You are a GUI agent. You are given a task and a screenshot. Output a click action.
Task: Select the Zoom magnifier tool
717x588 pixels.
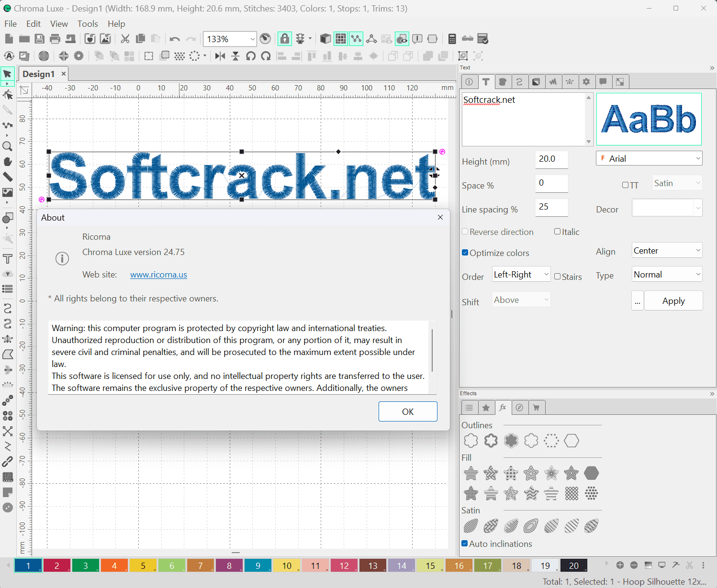(7, 146)
